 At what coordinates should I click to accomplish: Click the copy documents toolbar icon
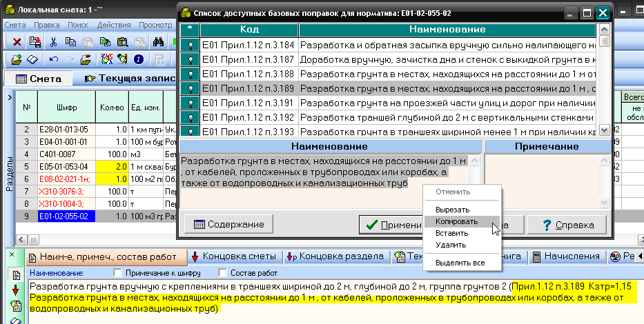point(70,42)
